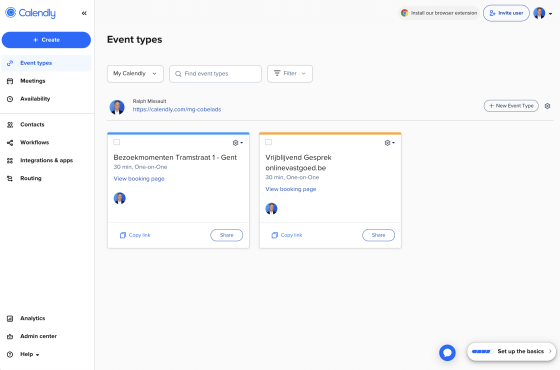Click host avatar on Bezoekmomenten card
Image resolution: width=560 pixels, height=370 pixels.
(x=120, y=198)
